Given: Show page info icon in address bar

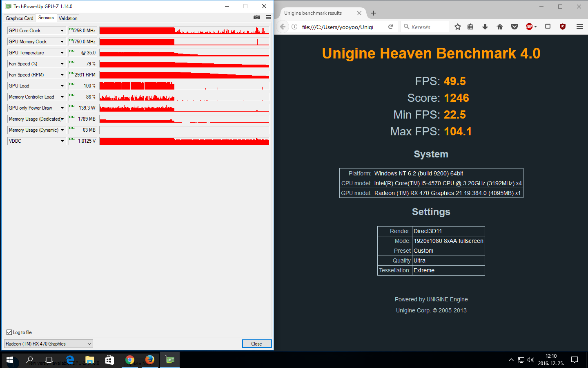Looking at the screenshot, I should coord(294,27).
